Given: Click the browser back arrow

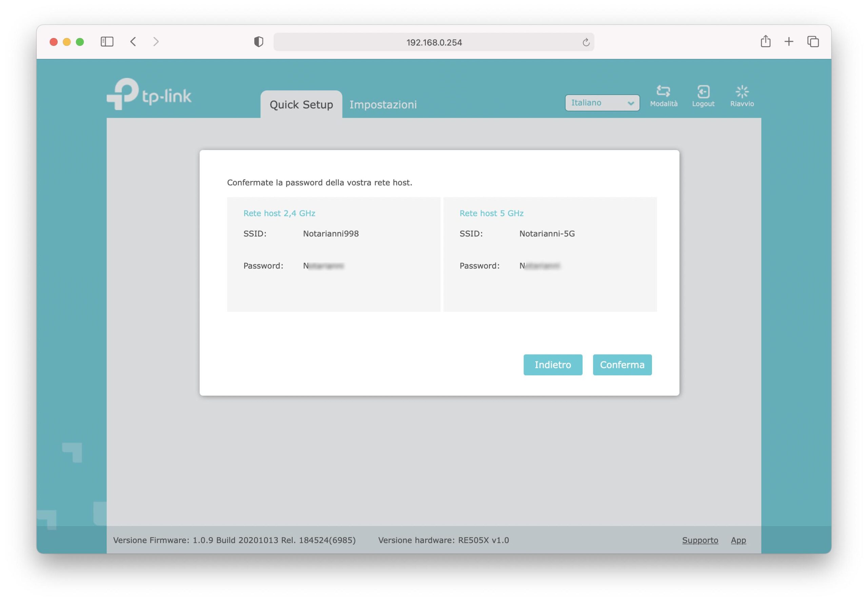Looking at the screenshot, I should (x=133, y=41).
